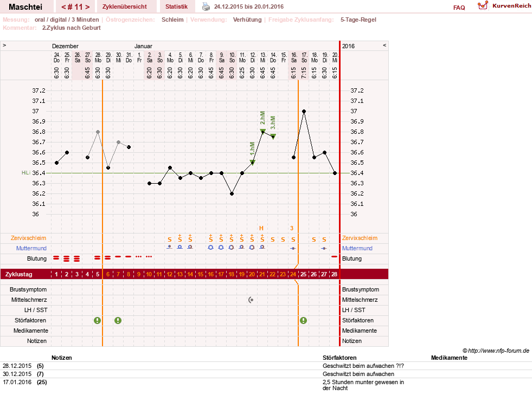Click the Muttermund symbol on cycle day 27
532x408 pixels.
pos(324,248)
